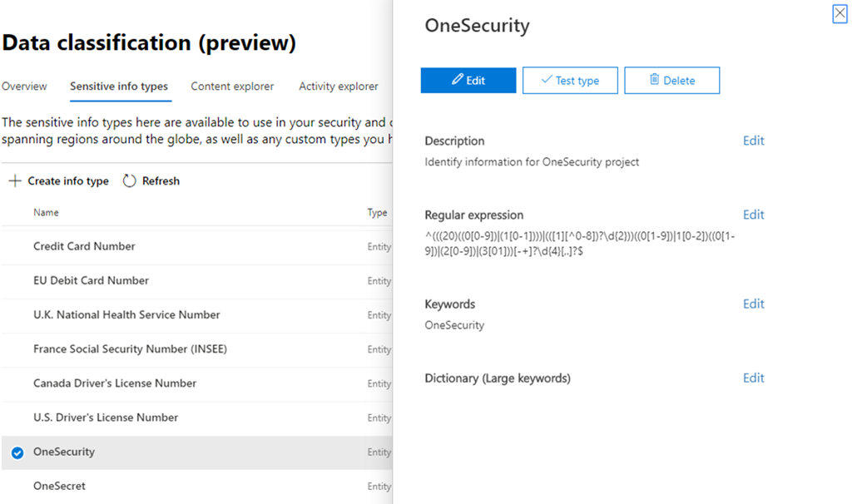Edit the Dictionary (Large keywords) section
This screenshot has width=852, height=504.
tap(753, 378)
